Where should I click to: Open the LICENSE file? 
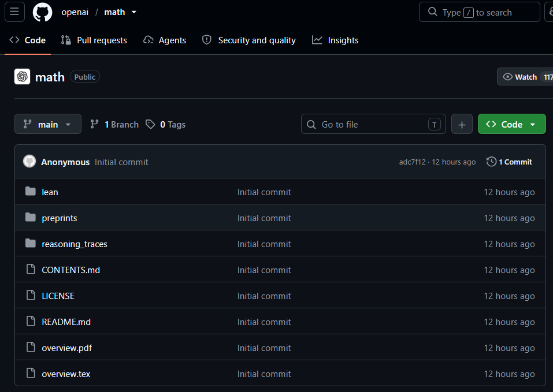[58, 296]
